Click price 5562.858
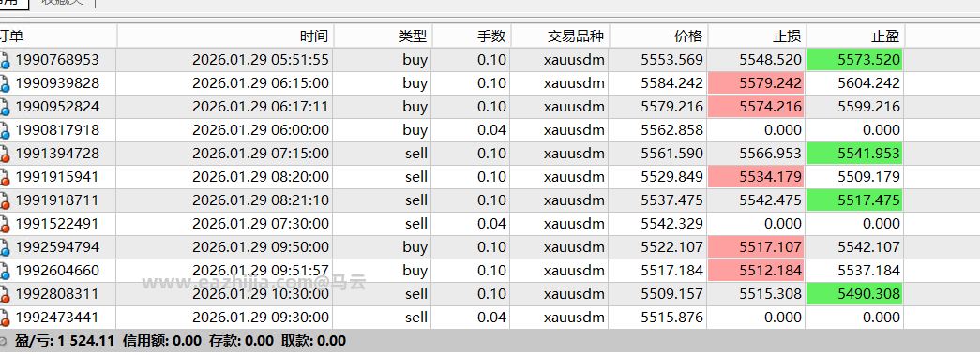The image size is (980, 355). point(671,130)
